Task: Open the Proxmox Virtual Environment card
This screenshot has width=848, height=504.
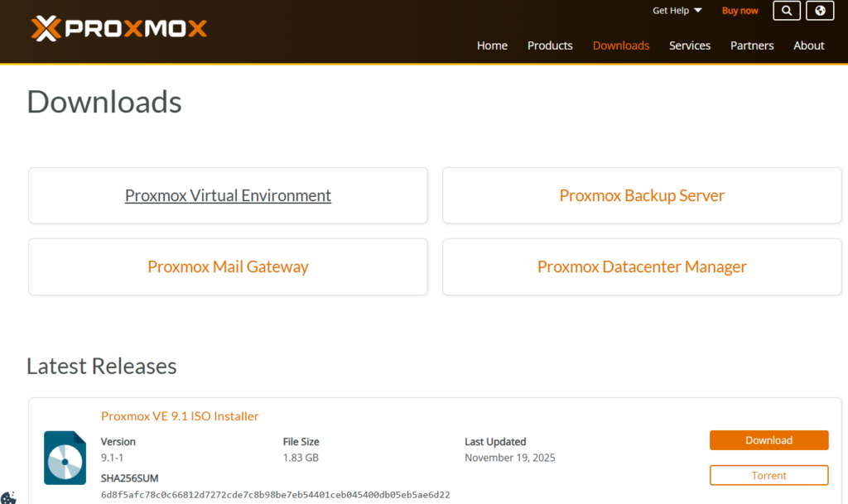Action: tap(228, 195)
